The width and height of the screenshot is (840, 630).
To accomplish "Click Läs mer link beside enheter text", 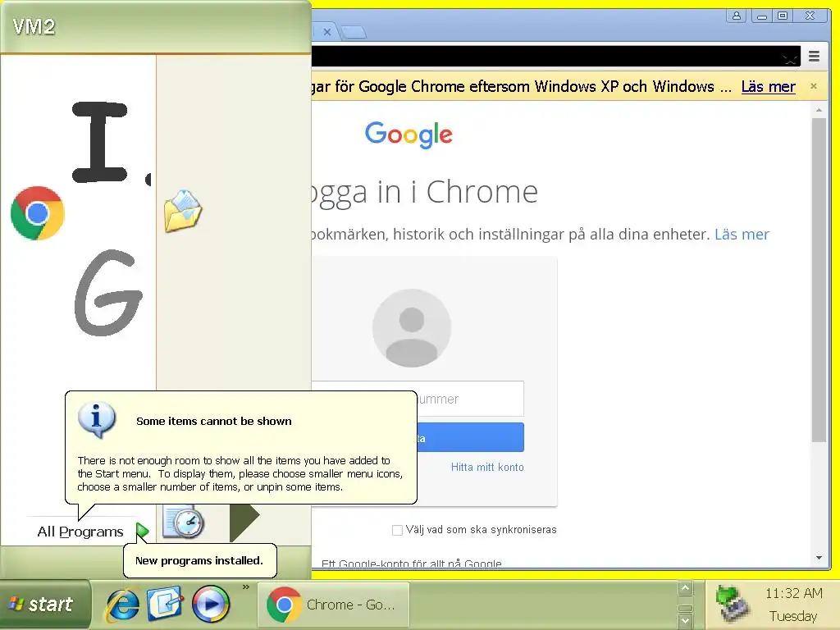I will [742, 234].
